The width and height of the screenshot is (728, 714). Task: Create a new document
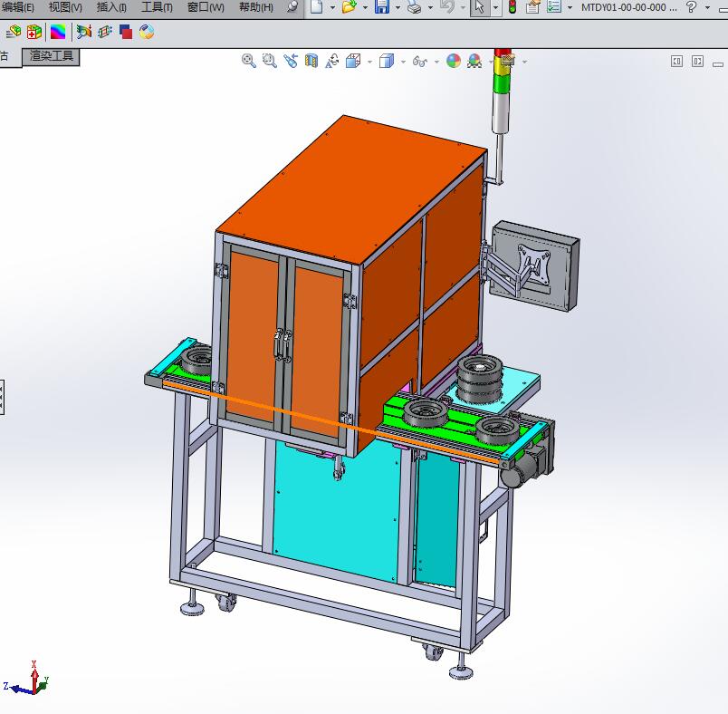pos(317,6)
